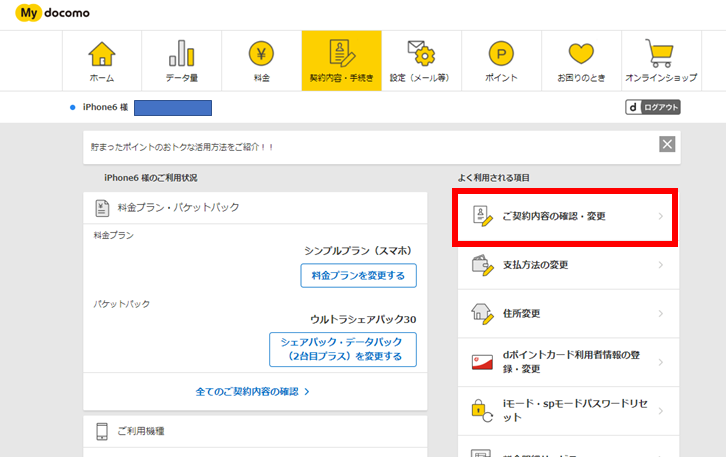Viewport: 726px width, 457px height.
Task: Open the 料金 tab
Action: 262,61
